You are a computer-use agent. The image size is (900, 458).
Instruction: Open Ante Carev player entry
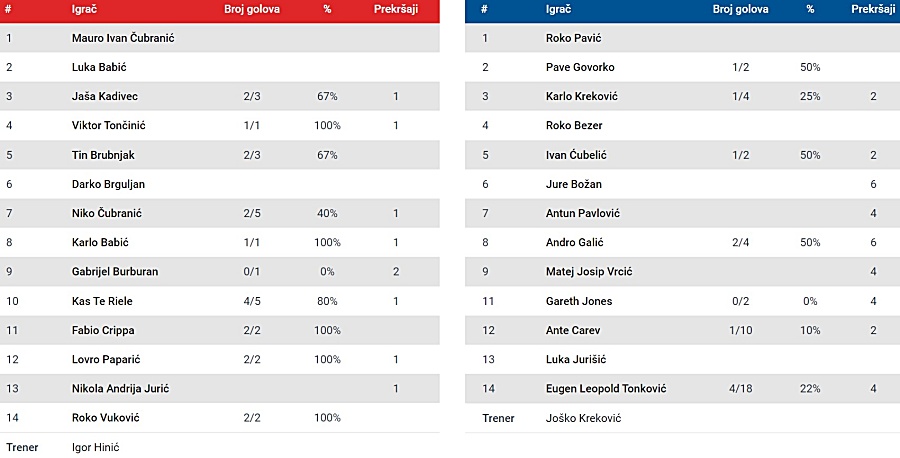pyautogui.click(x=573, y=330)
